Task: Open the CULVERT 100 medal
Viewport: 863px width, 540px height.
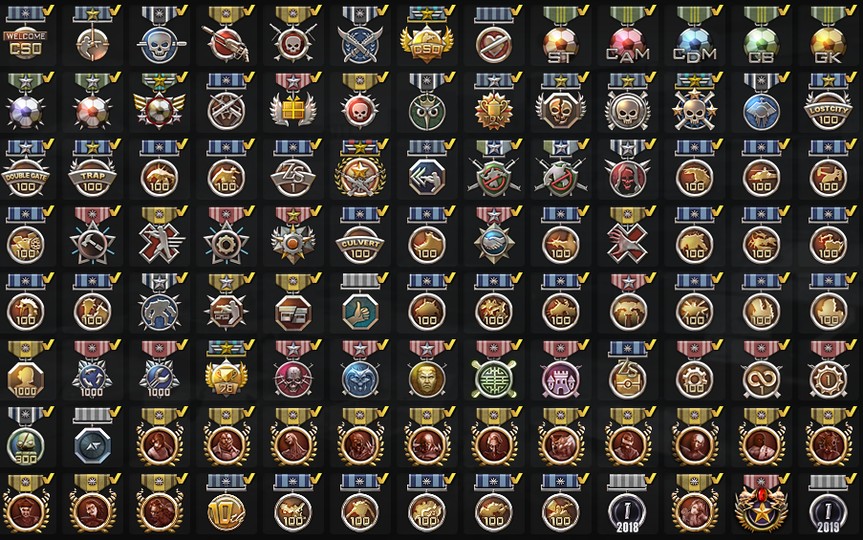Action: 360,236
